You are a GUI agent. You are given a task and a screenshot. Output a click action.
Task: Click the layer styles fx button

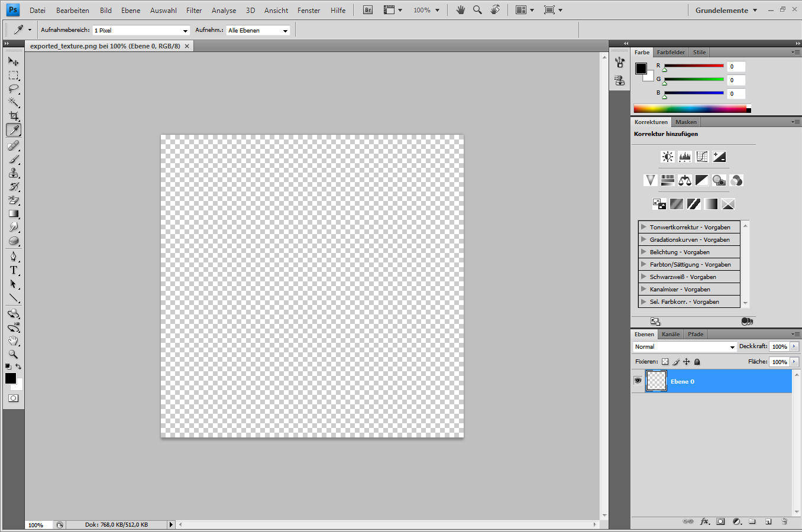pos(704,522)
